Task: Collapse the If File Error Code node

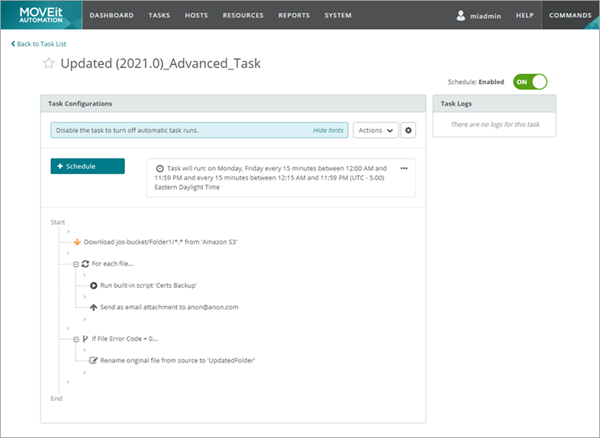Action: point(76,339)
